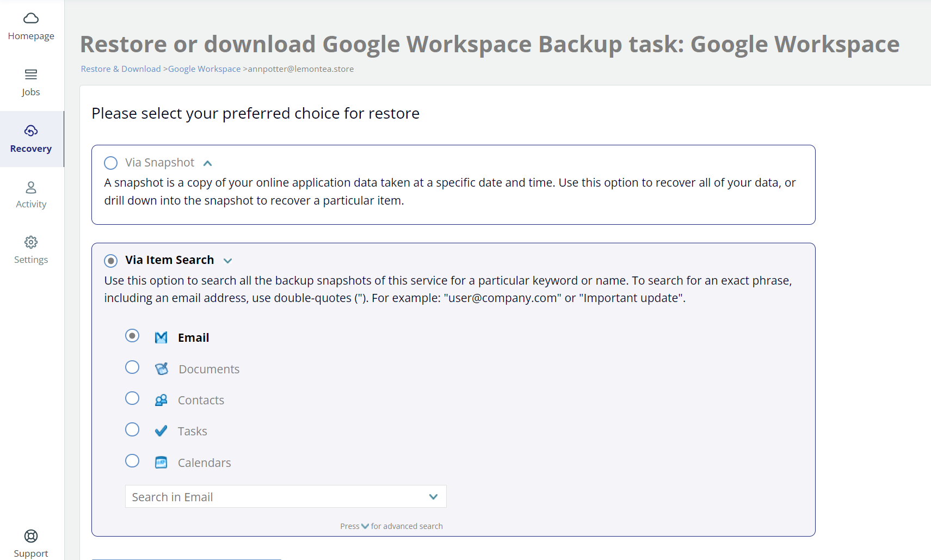Screen dimensions: 931x560
Task: Click the annpotter@lemontea.store breadcrumb text
Action: coord(301,69)
